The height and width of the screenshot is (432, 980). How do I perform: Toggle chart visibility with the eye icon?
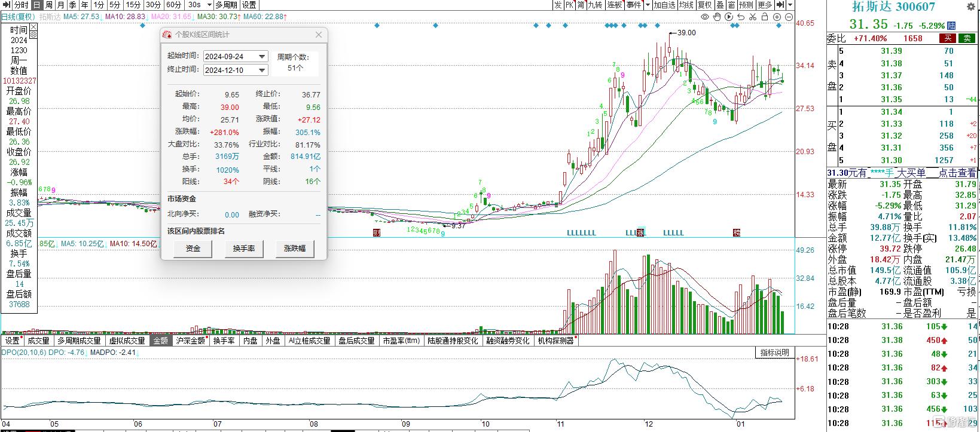pos(705,17)
